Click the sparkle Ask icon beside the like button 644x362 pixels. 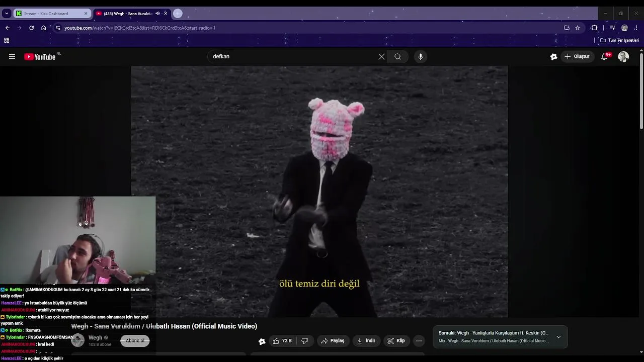pos(262,341)
